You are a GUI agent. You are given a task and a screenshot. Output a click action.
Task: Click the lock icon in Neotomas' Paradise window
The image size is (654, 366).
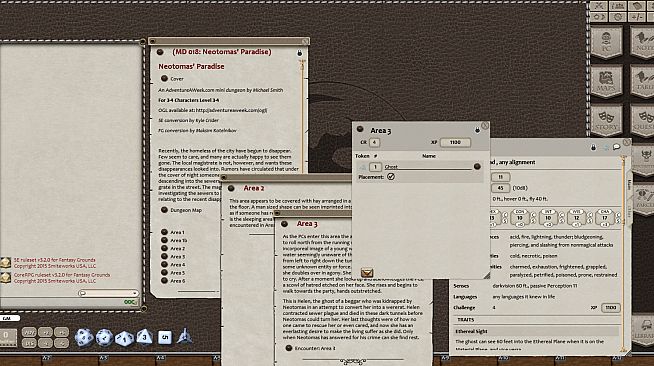pyautogui.click(x=299, y=53)
